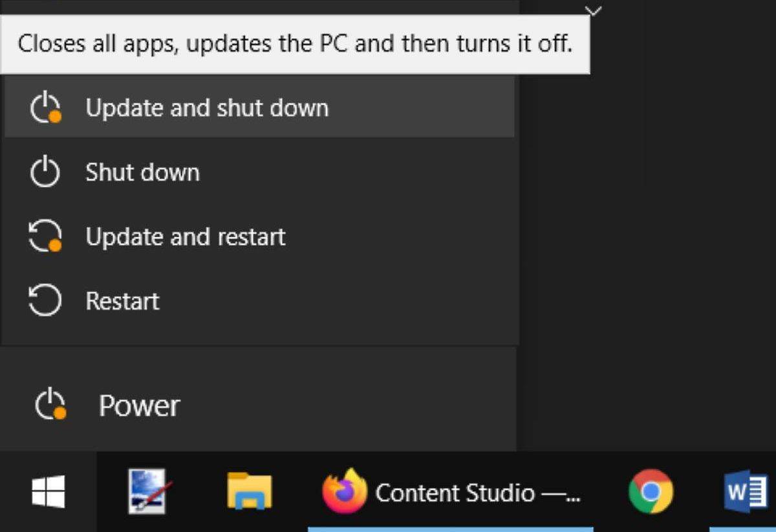Choose "Shut down" from the power menu

tap(142, 172)
